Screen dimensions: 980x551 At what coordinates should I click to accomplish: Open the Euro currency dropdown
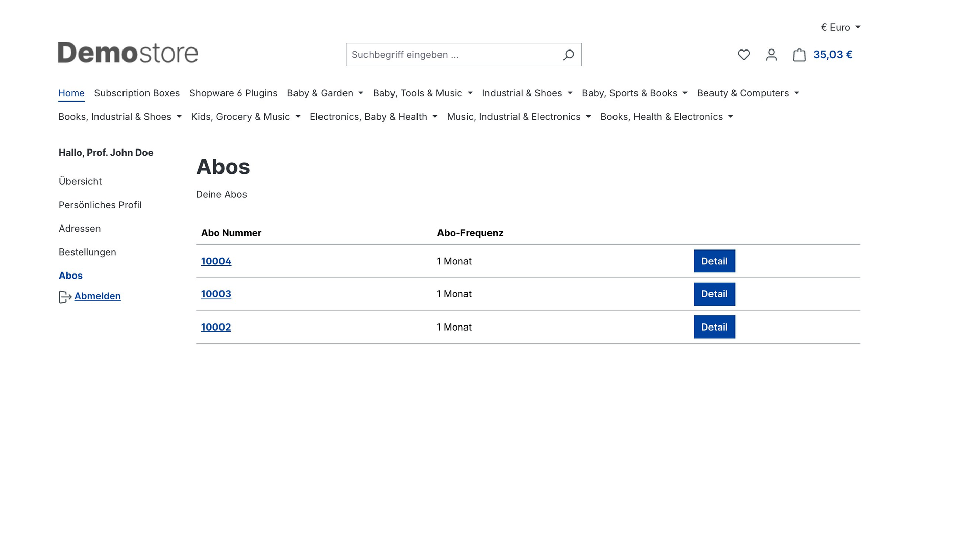click(x=841, y=27)
